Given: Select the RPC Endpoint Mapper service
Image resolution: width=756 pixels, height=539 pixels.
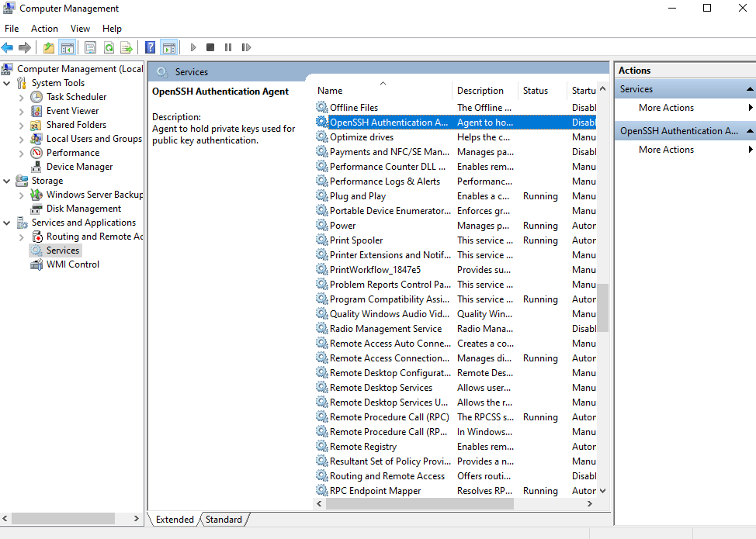Looking at the screenshot, I should click(x=456, y=491).
